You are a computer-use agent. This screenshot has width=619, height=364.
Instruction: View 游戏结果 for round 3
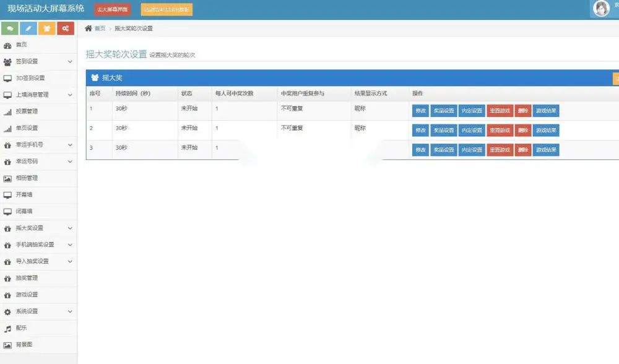click(x=546, y=150)
